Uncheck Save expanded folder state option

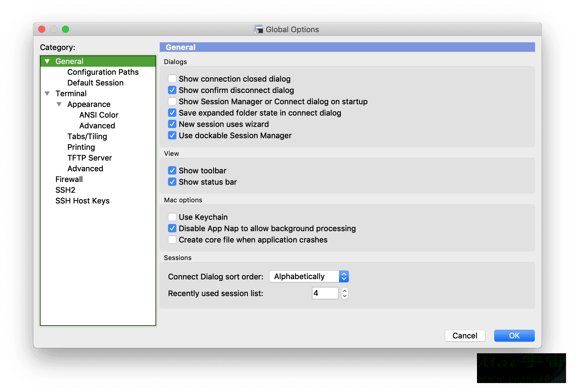tap(172, 113)
